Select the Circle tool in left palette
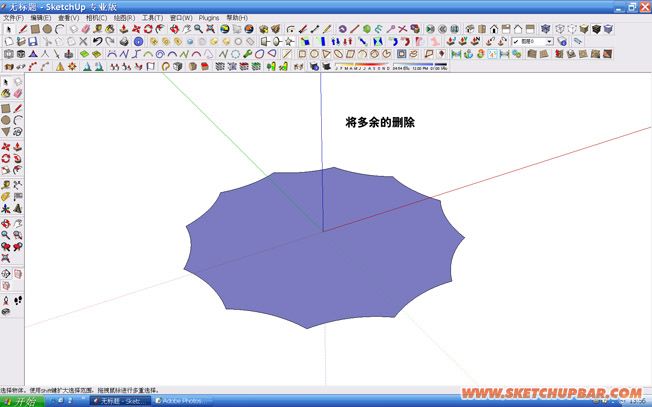Screen dimensions: 652x407 (x=6, y=120)
